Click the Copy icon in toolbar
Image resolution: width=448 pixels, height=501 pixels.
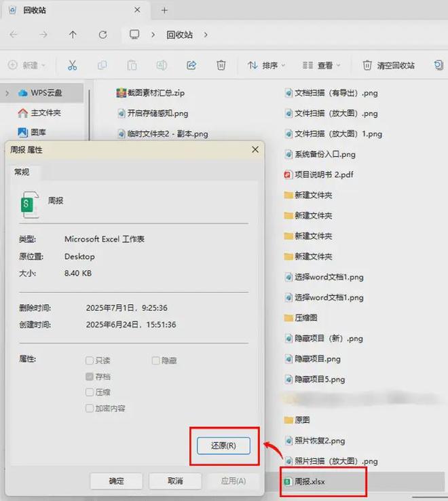point(102,65)
